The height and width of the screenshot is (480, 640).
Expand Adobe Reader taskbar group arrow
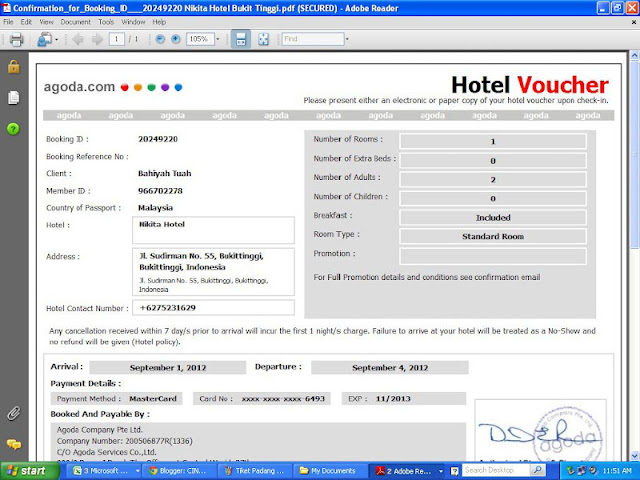(441, 471)
